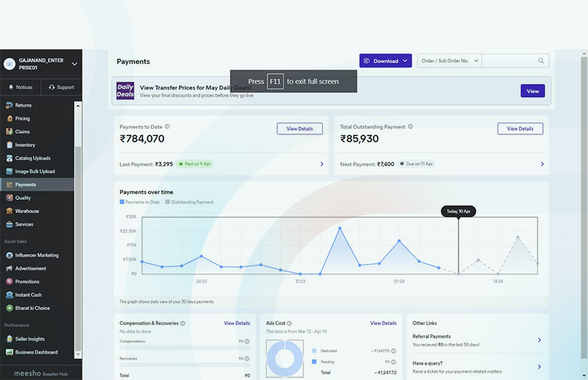Open Inventory in the sidebar

click(25, 145)
